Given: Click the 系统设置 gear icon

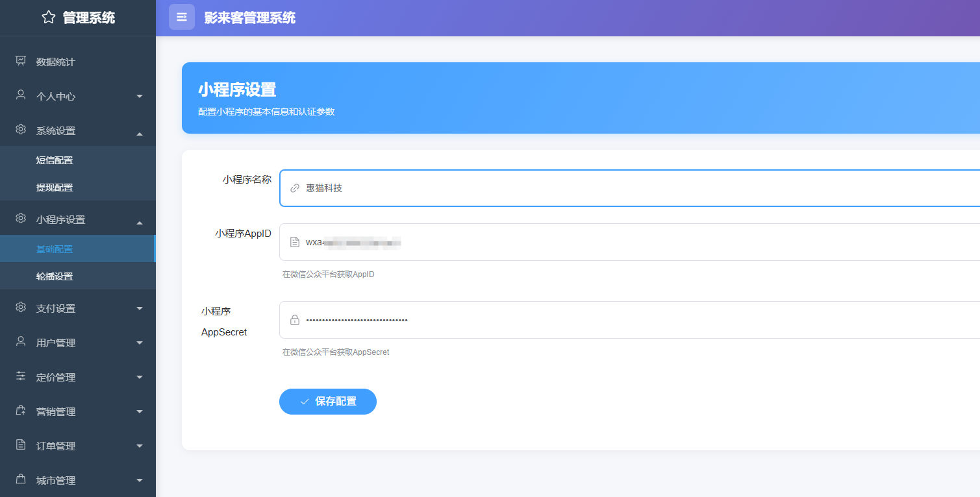Looking at the screenshot, I should [x=21, y=130].
